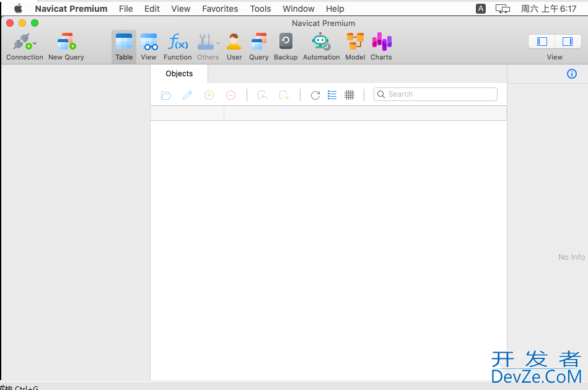
Task: Switch to grid detail view mode
Action: 349,95
